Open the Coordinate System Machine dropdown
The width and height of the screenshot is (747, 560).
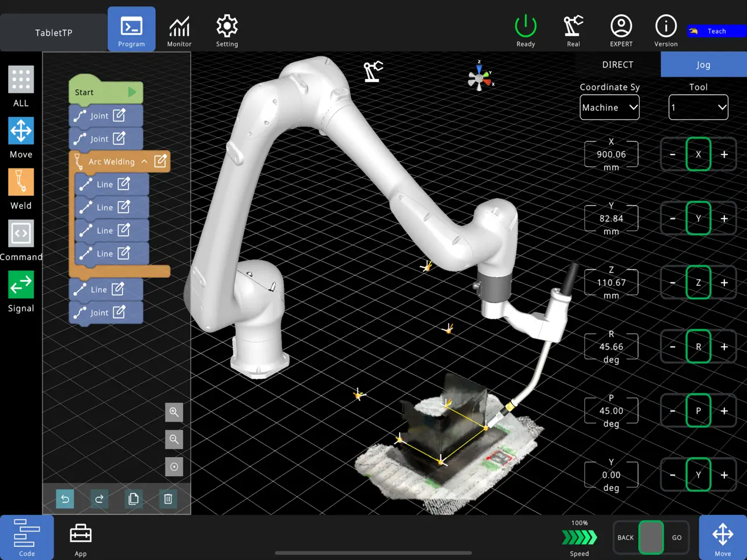coord(609,107)
